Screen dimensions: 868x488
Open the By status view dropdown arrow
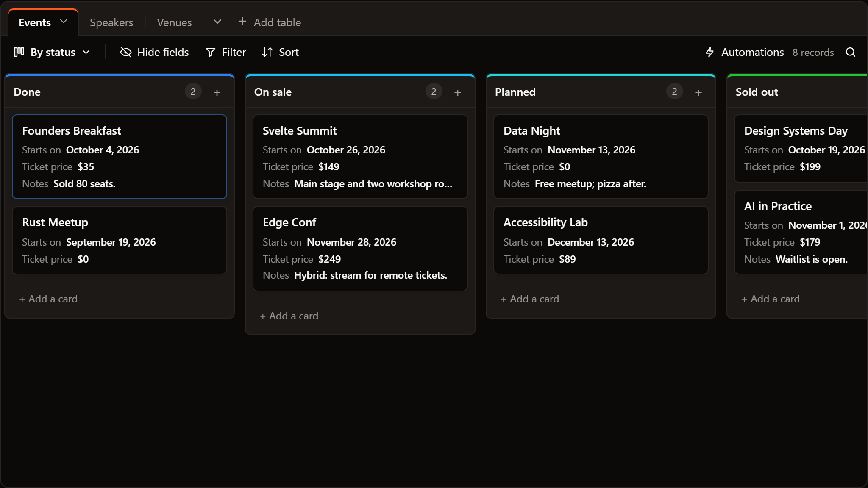(x=86, y=52)
